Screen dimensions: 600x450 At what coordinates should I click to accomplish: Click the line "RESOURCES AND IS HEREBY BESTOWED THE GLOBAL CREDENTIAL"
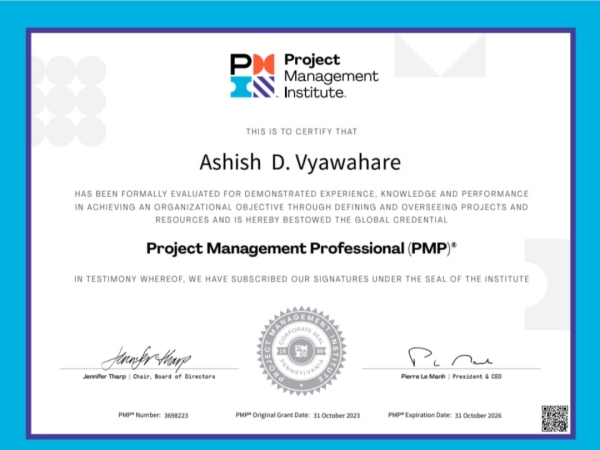(x=302, y=220)
